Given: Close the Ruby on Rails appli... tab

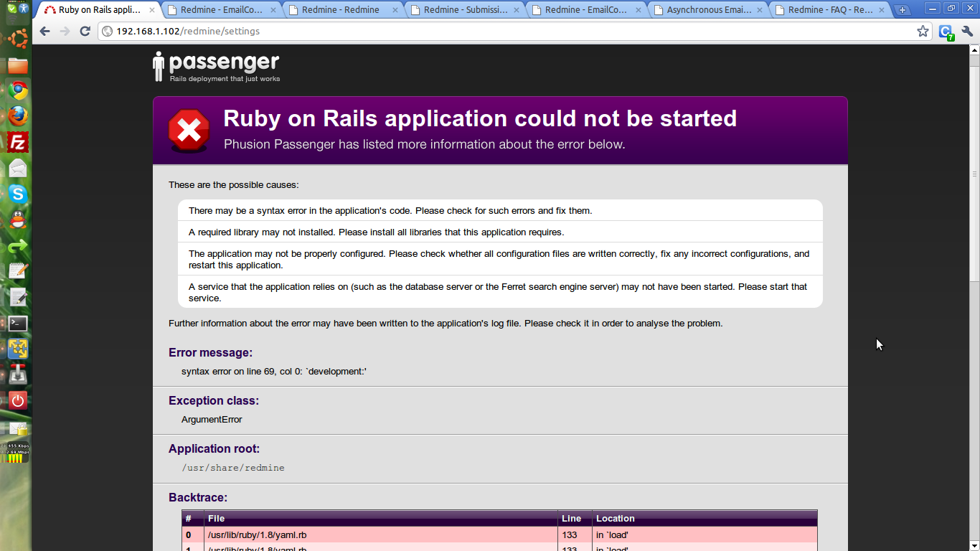Looking at the screenshot, I should point(151,10).
